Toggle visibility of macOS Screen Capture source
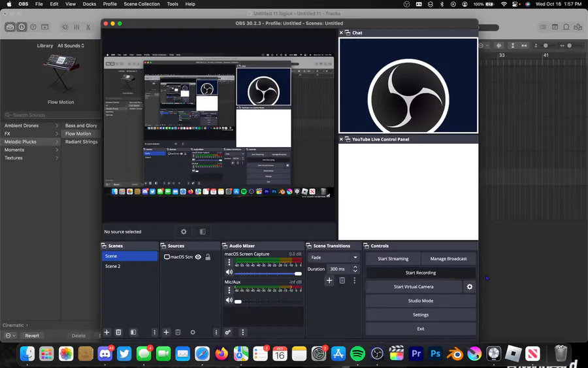 [x=198, y=257]
